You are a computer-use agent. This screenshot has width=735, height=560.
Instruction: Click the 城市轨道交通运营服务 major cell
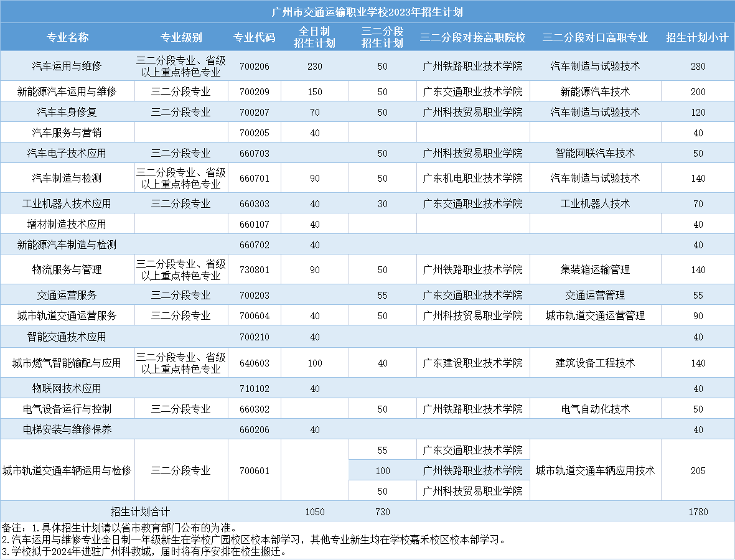point(67,316)
